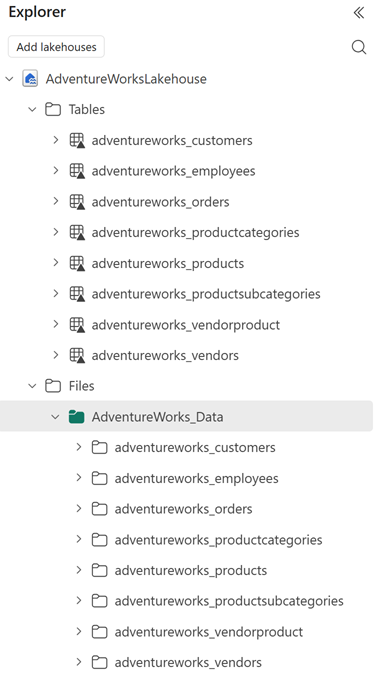The image size is (374, 689).
Task: Select the adventureworks_productsubcategories table
Action: [x=206, y=294]
